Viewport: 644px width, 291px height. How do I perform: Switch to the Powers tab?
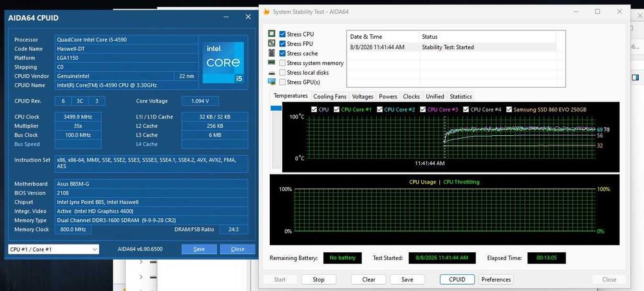(x=388, y=97)
